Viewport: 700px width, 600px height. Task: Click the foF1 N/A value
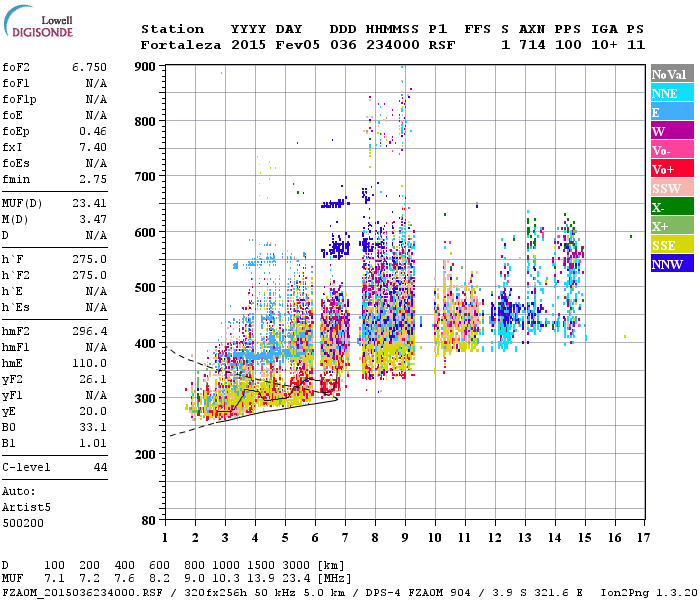tap(96, 83)
